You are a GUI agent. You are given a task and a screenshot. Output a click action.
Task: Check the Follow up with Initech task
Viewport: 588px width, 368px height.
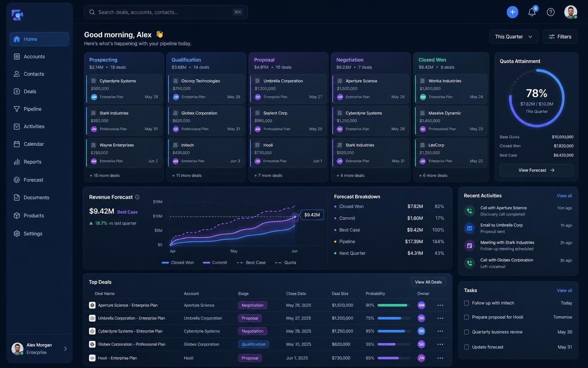466,303
